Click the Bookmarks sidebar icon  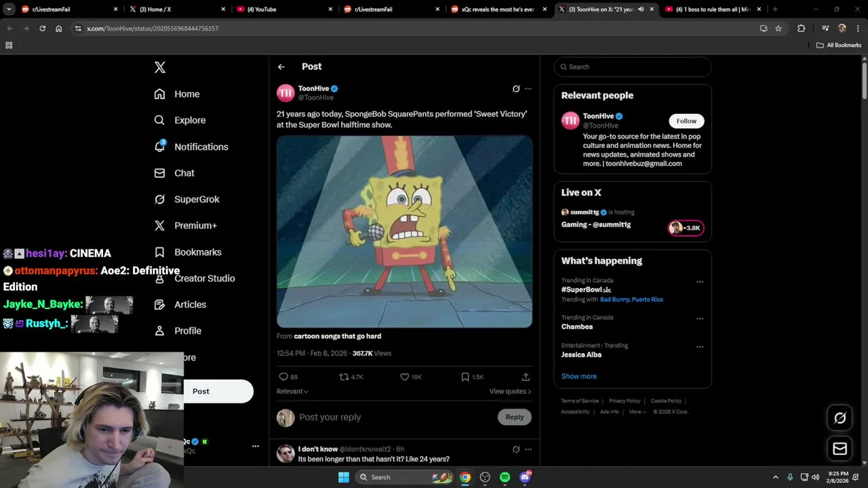159,252
